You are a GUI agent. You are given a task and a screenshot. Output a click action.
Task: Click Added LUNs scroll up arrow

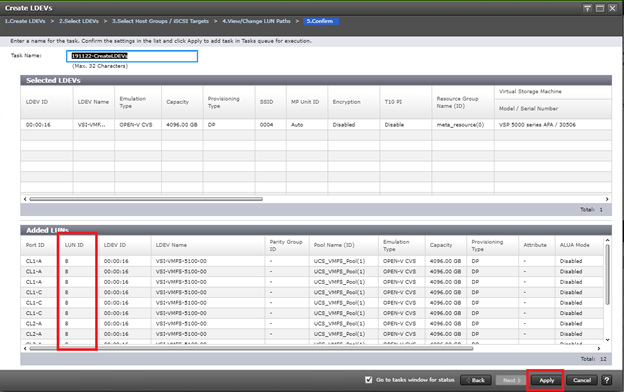[x=607, y=240]
